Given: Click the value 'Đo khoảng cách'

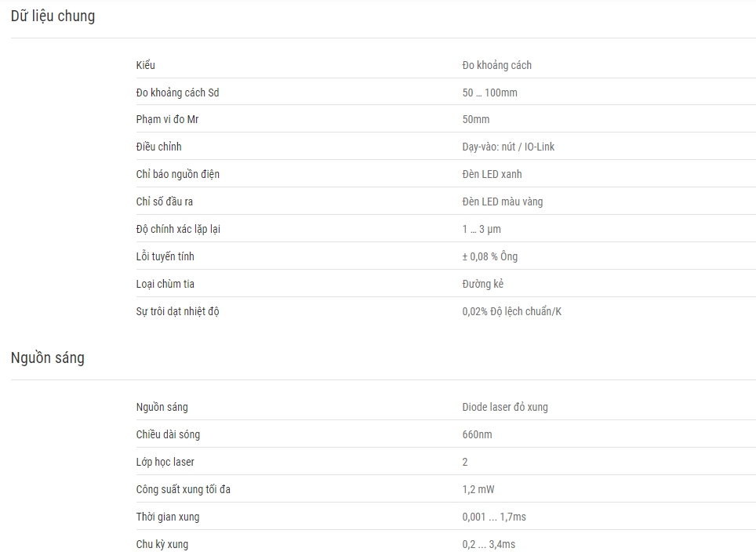Looking at the screenshot, I should tap(496, 65).
